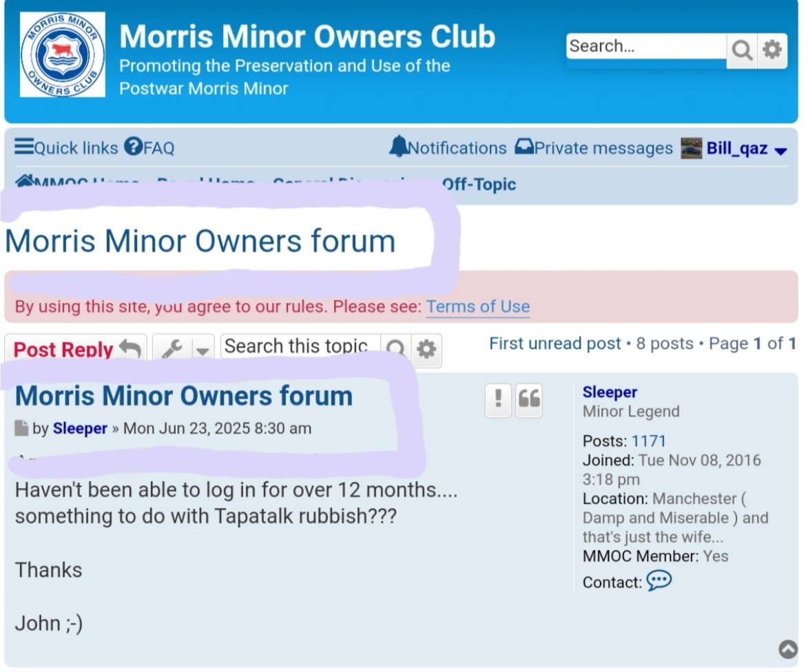
Task: Click the Bill_qaz user avatar
Action: (691, 148)
